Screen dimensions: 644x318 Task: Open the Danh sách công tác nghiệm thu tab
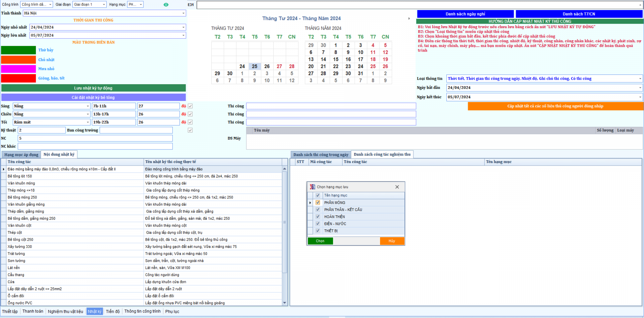point(382,155)
